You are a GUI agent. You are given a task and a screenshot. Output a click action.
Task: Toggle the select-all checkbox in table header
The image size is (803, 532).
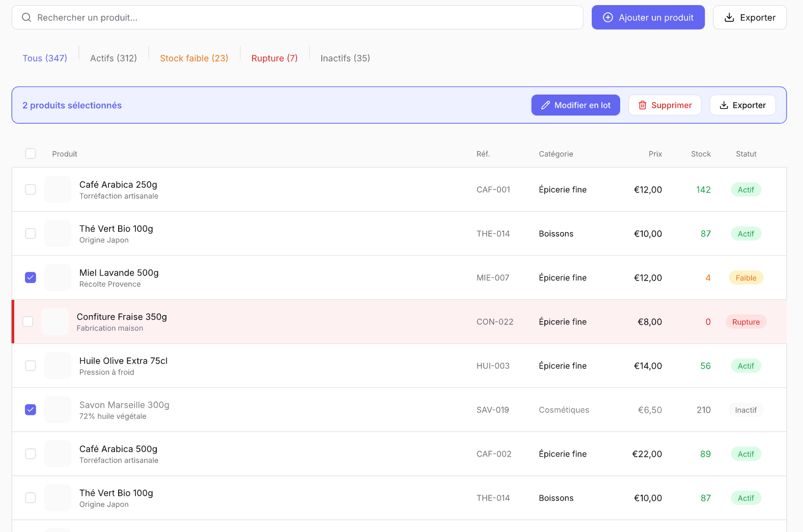(31, 154)
